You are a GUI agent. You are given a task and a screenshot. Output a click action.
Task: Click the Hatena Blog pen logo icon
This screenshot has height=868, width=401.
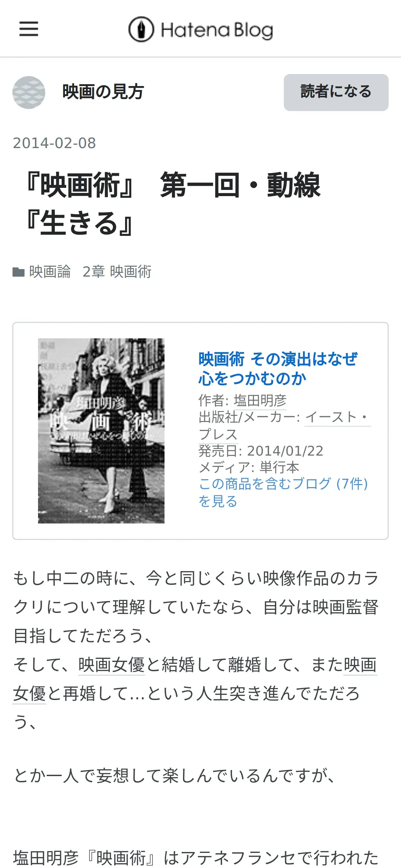click(141, 29)
